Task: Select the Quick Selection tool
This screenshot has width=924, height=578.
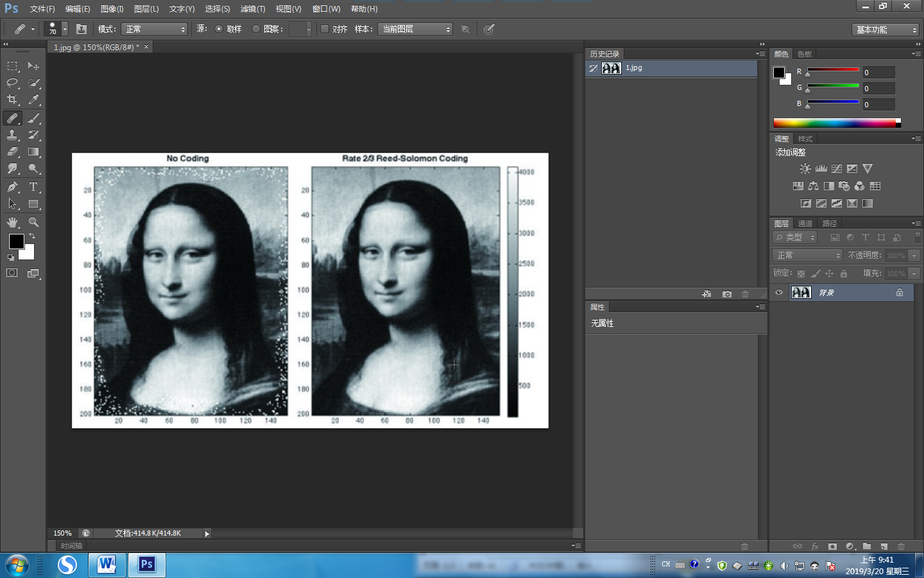Action: point(33,83)
